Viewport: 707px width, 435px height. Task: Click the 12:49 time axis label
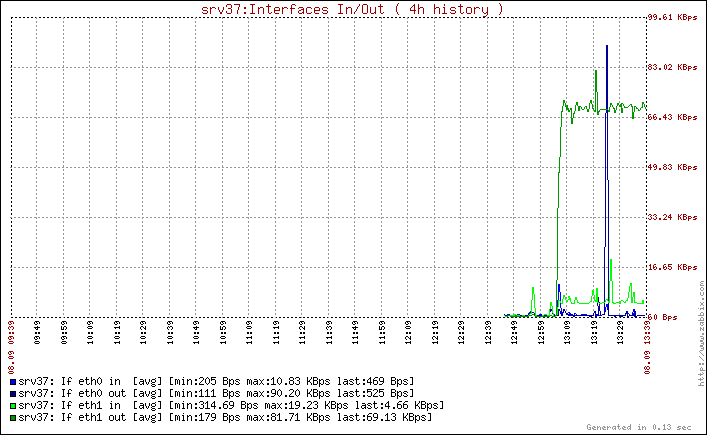coord(514,333)
